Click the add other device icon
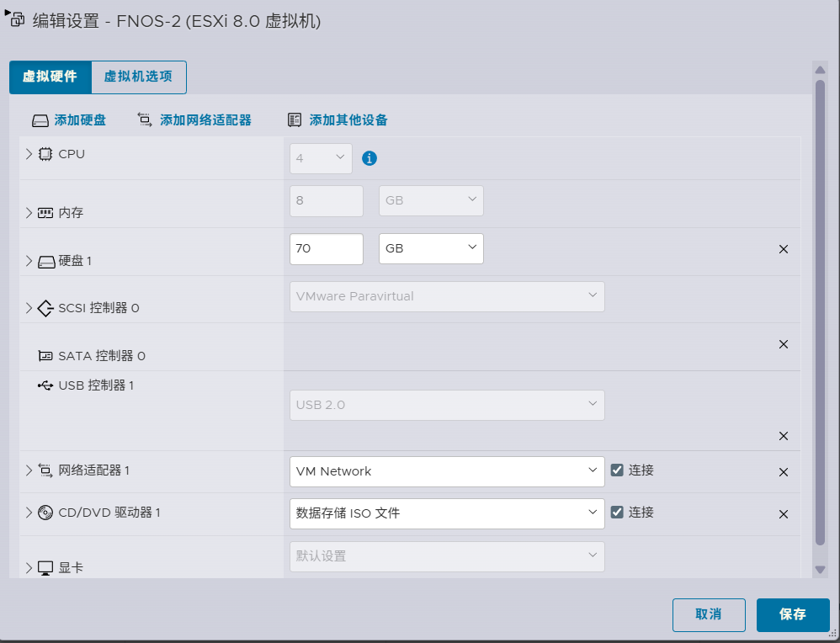This screenshot has width=840, height=643. pos(295,120)
